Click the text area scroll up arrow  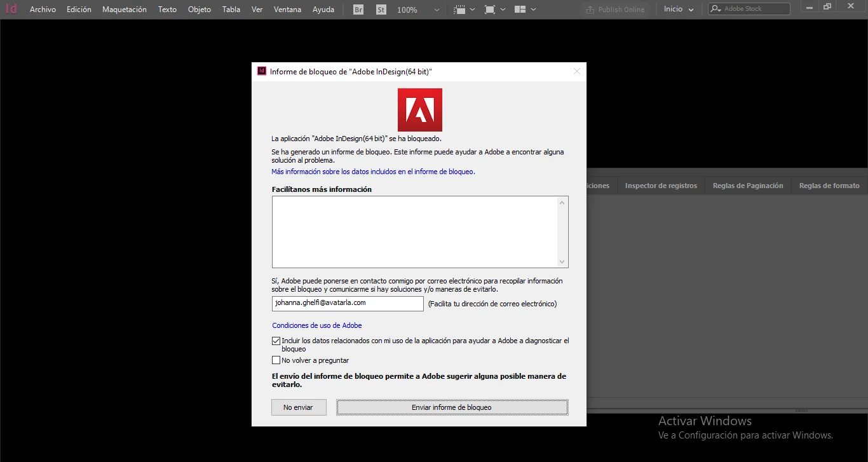[562, 203]
